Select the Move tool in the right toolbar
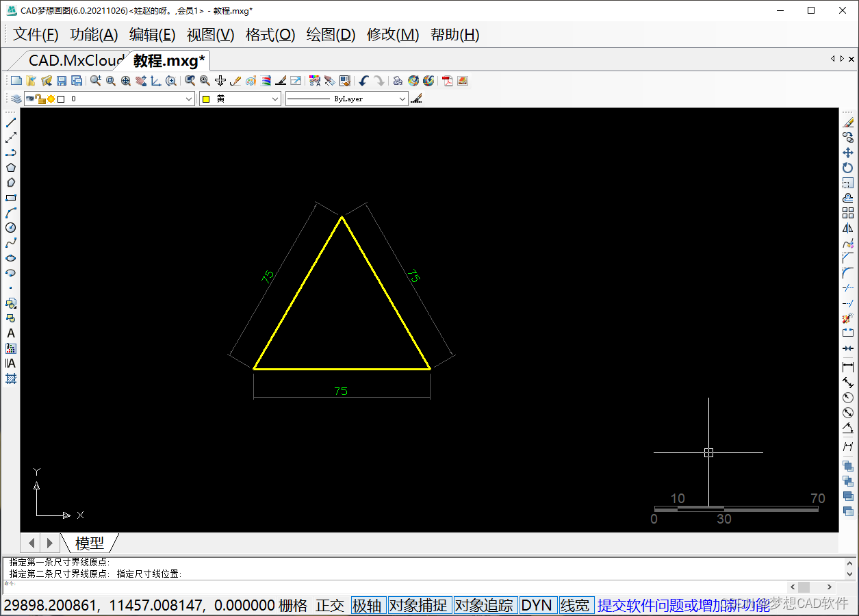 click(x=848, y=153)
